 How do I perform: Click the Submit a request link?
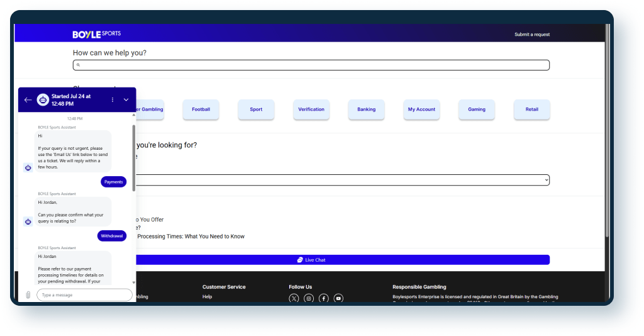(x=531, y=35)
